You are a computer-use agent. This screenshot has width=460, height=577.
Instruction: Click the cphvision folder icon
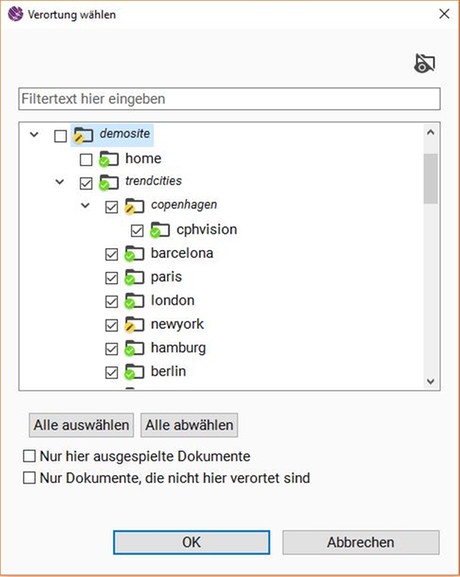160,230
